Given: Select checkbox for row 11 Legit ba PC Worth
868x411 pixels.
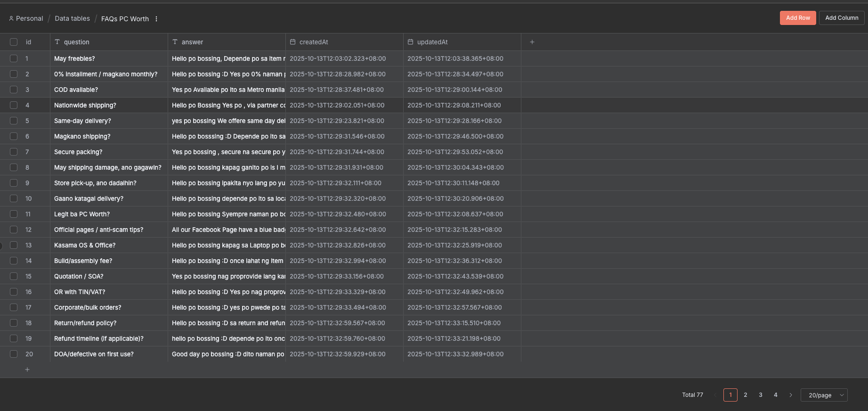Looking at the screenshot, I should tap(14, 214).
